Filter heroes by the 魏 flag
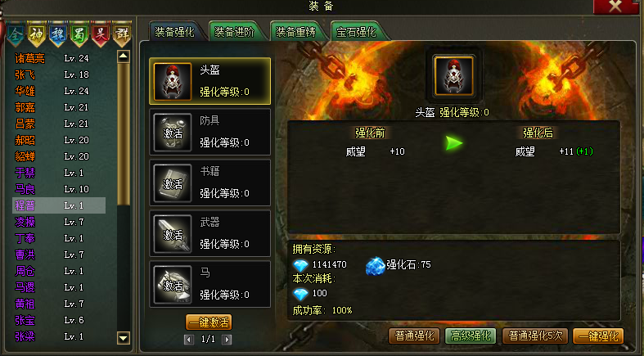The height and width of the screenshot is (356, 644). coord(58,35)
